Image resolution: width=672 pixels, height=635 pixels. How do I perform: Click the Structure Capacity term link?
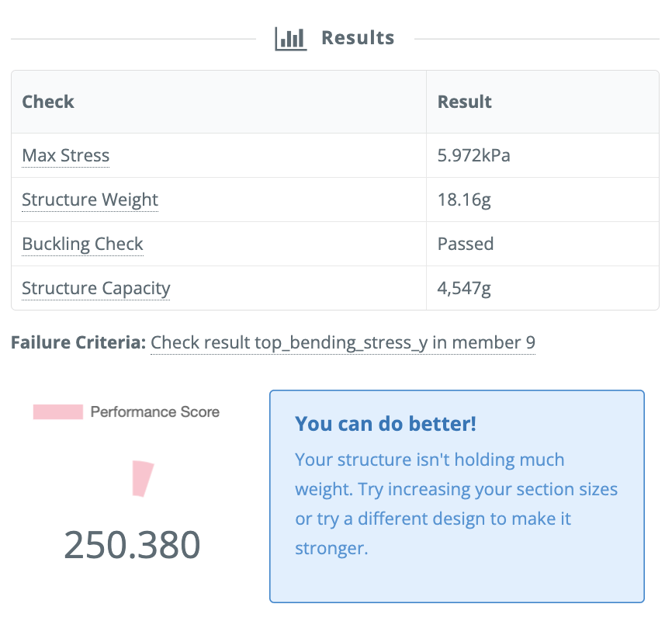pyautogui.click(x=95, y=289)
